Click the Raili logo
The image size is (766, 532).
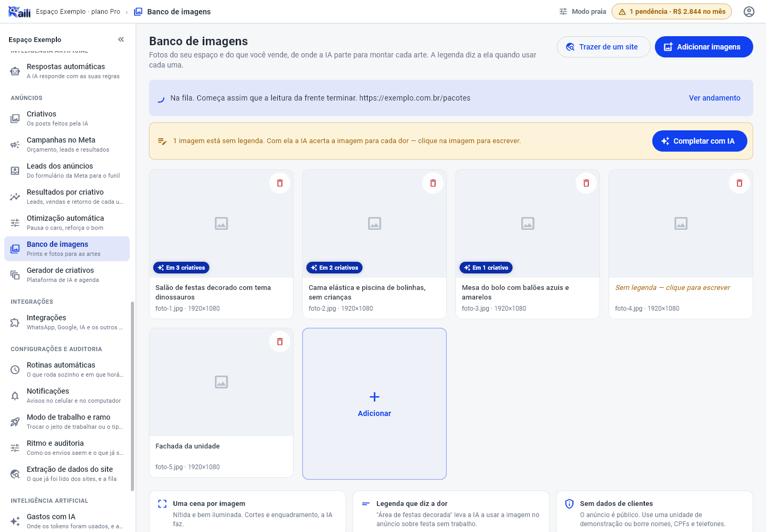20,12
